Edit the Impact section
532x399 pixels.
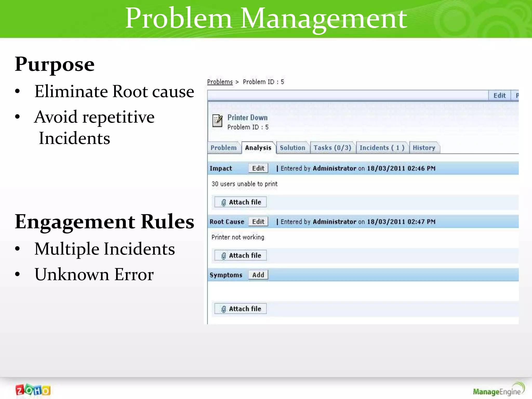point(258,168)
